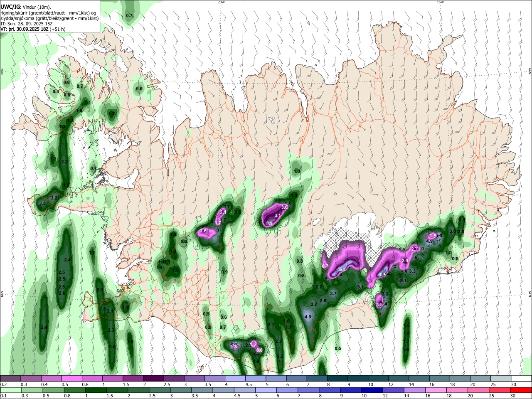Pick upper legend swatch starting at 0.2
532x399 pixels.
tap(10, 378)
